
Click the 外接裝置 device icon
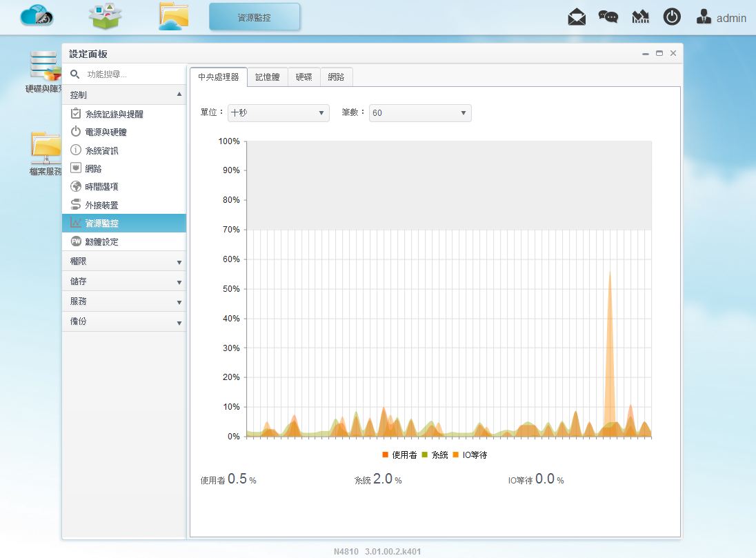76,204
